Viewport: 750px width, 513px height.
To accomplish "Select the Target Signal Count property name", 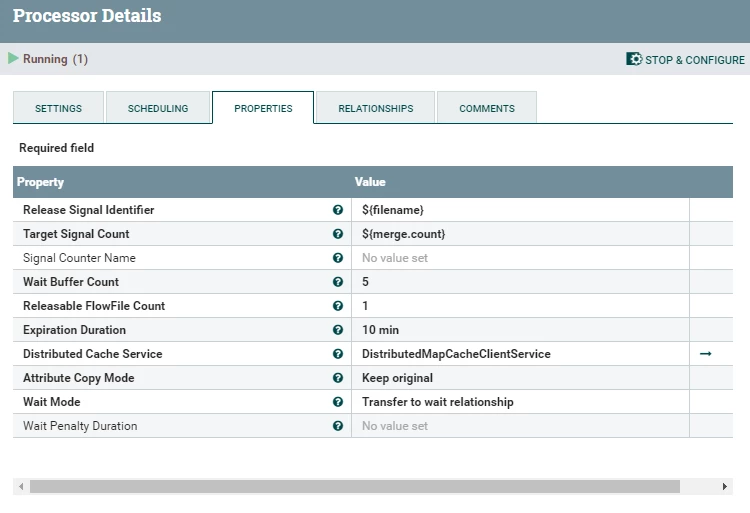I will click(76, 234).
